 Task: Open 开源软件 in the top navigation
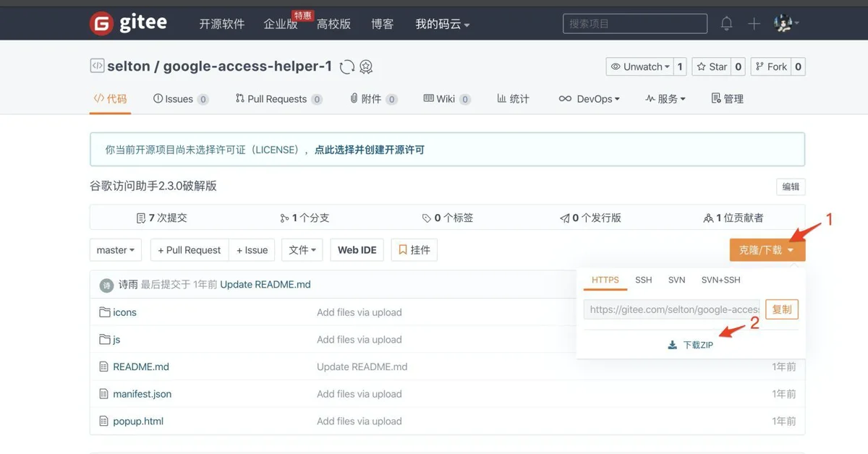(222, 24)
